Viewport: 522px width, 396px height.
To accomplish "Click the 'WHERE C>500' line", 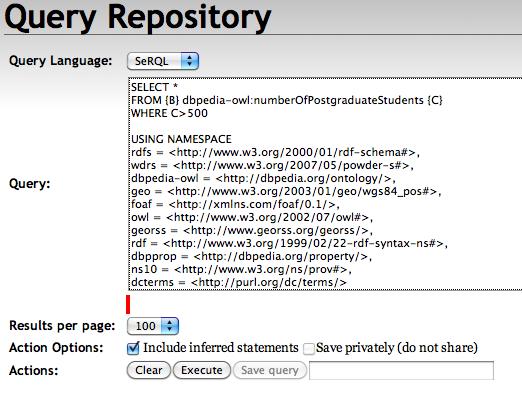I will 169,113.
